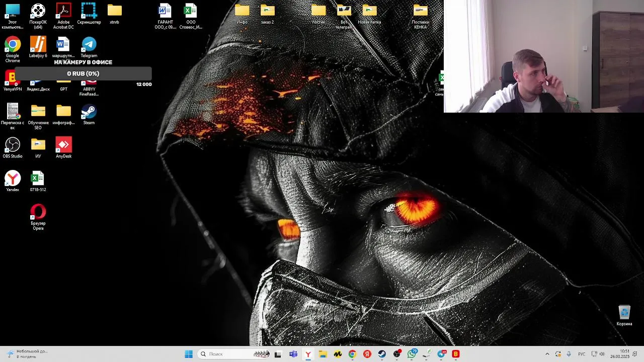Select the заказ 2 folder
The image size is (644, 362).
(x=267, y=13)
